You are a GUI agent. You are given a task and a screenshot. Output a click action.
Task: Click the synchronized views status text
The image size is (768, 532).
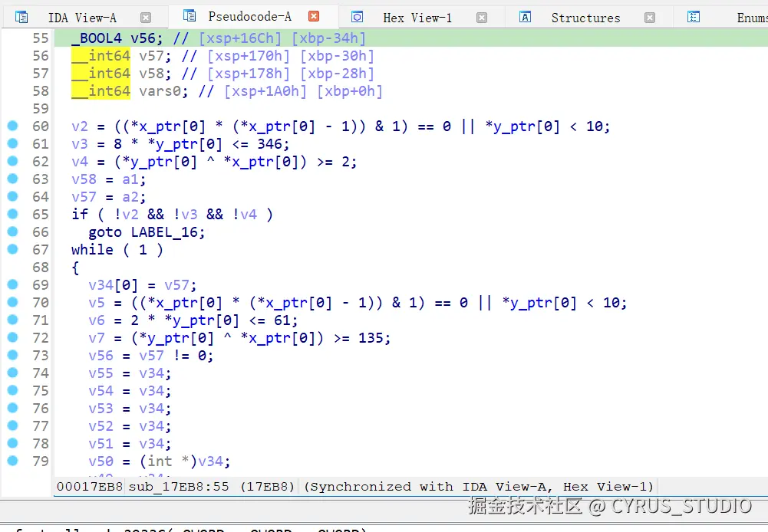click(x=479, y=487)
